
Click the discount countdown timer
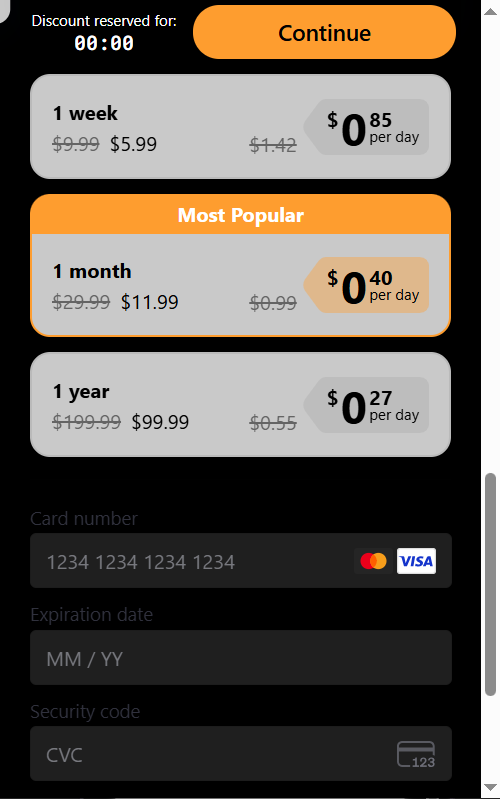point(104,43)
